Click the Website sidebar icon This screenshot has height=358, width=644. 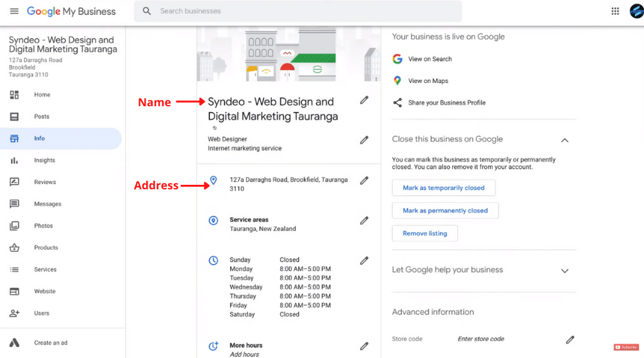pyautogui.click(x=14, y=292)
